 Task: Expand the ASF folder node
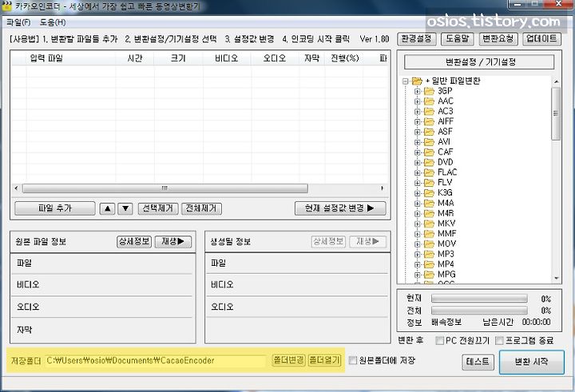[418, 132]
